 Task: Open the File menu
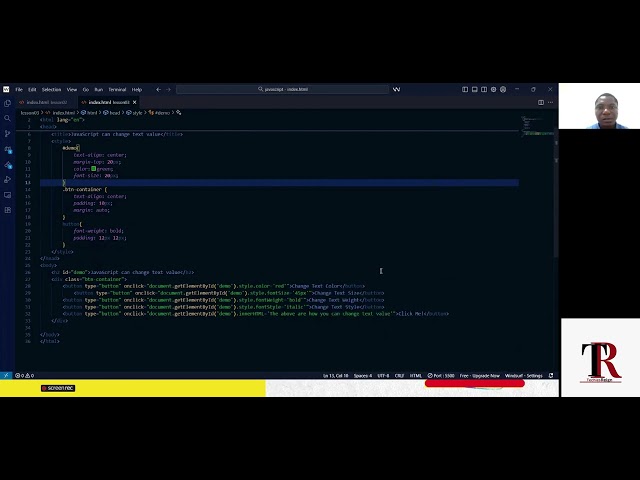19,89
